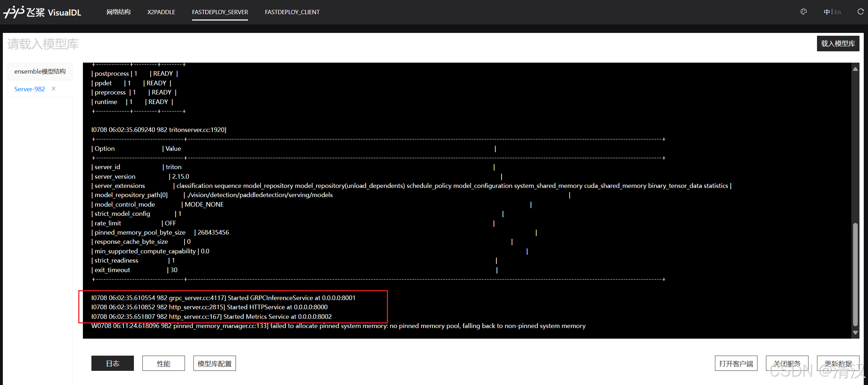Click the preprocess READY row
Image resolution: width=868 pixels, height=385 pixels.
[134, 92]
